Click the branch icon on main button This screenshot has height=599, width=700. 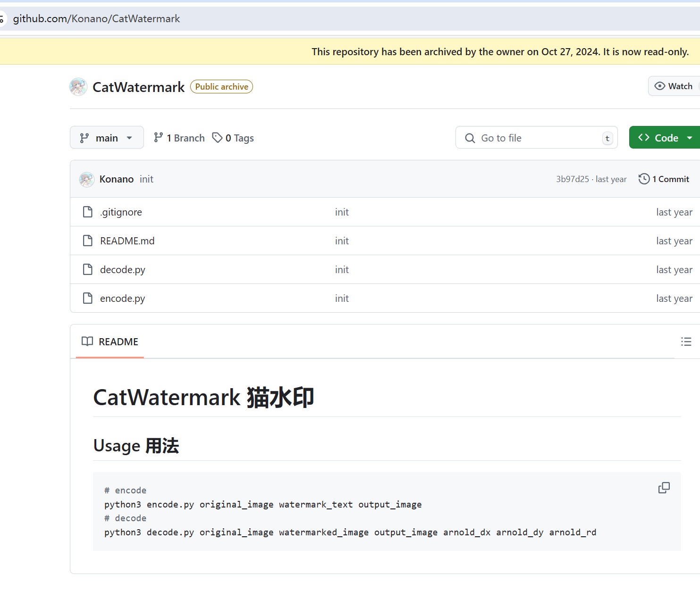(84, 138)
